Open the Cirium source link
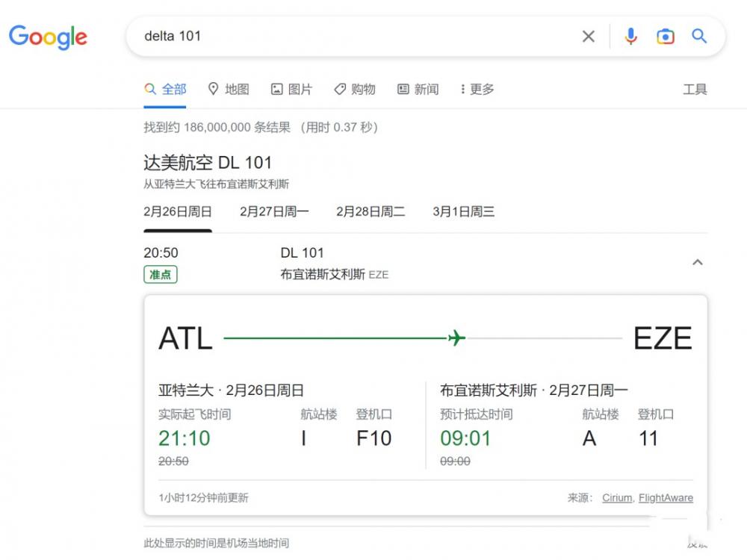The width and height of the screenshot is (747, 560). click(x=617, y=498)
